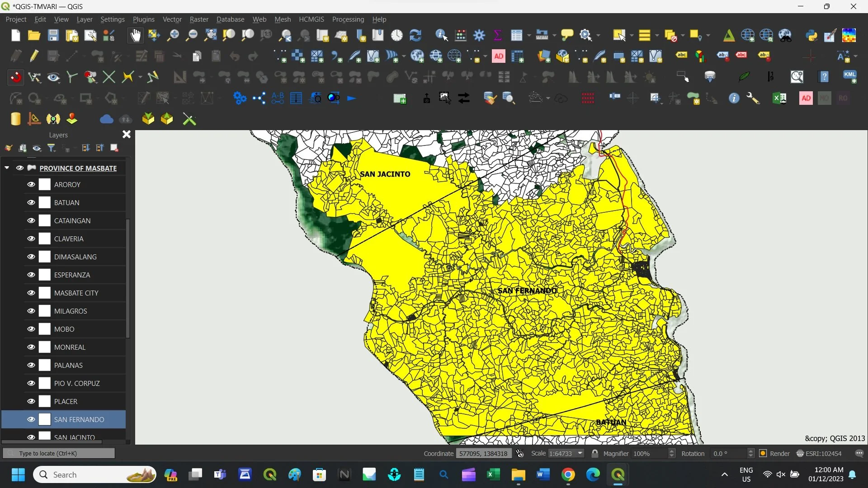Screen dimensions: 868x488
Task: Select the Pan Map hand tool
Action: coord(135,35)
